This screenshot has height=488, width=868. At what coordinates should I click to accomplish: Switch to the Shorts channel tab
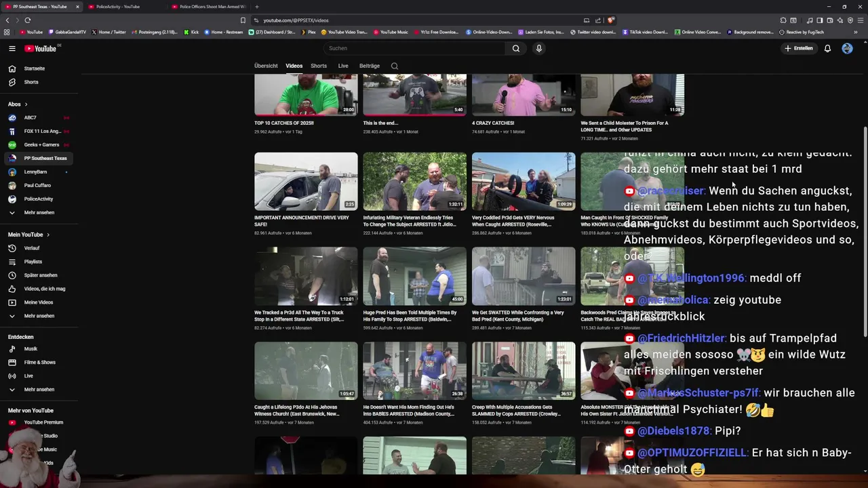[x=319, y=66]
